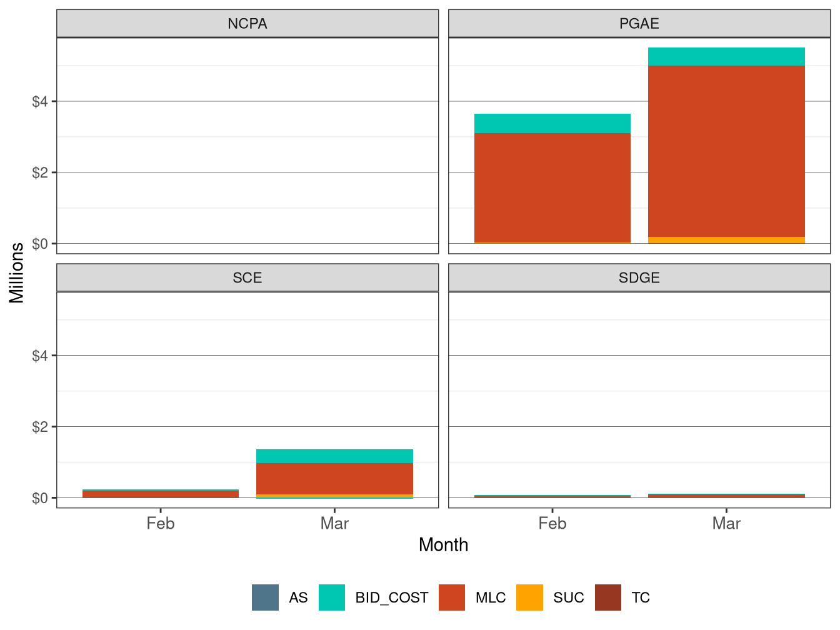840x630 pixels.
Task: Select the SCE panel header
Action: [247, 278]
